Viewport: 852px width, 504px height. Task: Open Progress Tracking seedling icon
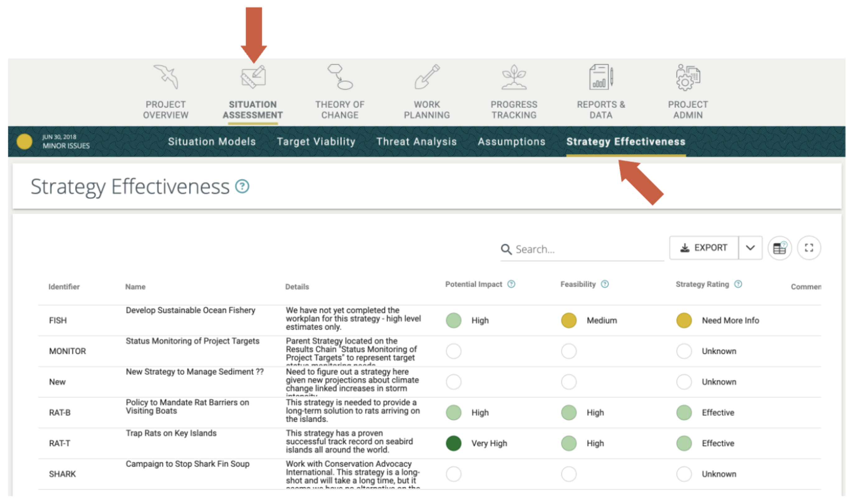[514, 77]
